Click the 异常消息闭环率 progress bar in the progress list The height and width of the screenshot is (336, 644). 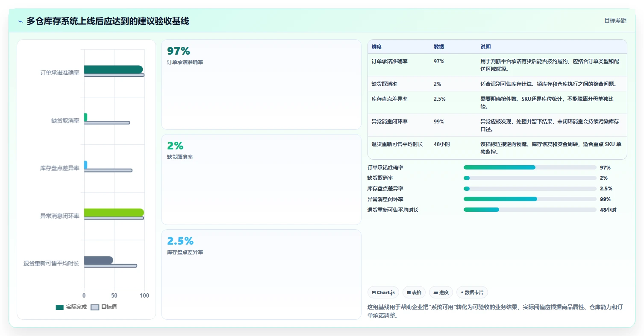pos(530,199)
